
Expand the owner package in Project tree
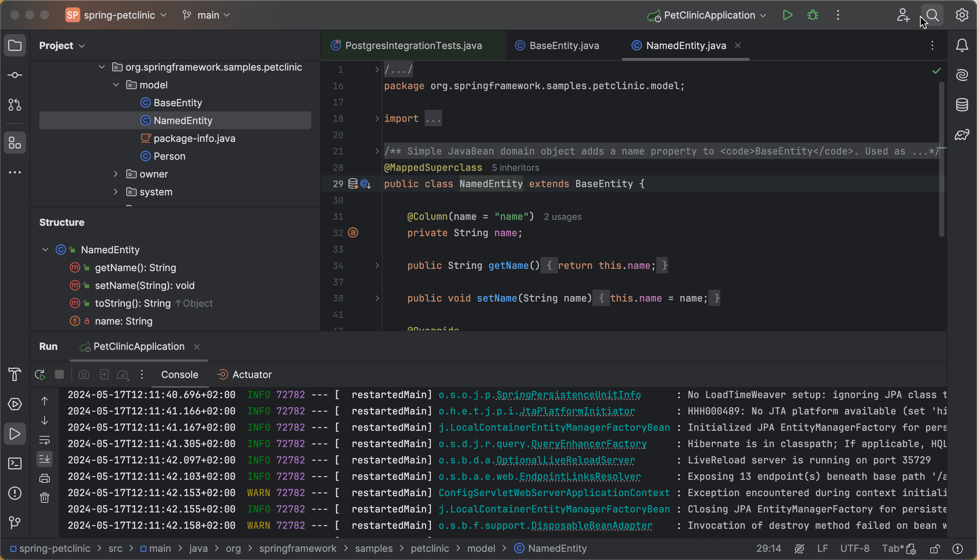[x=116, y=174]
